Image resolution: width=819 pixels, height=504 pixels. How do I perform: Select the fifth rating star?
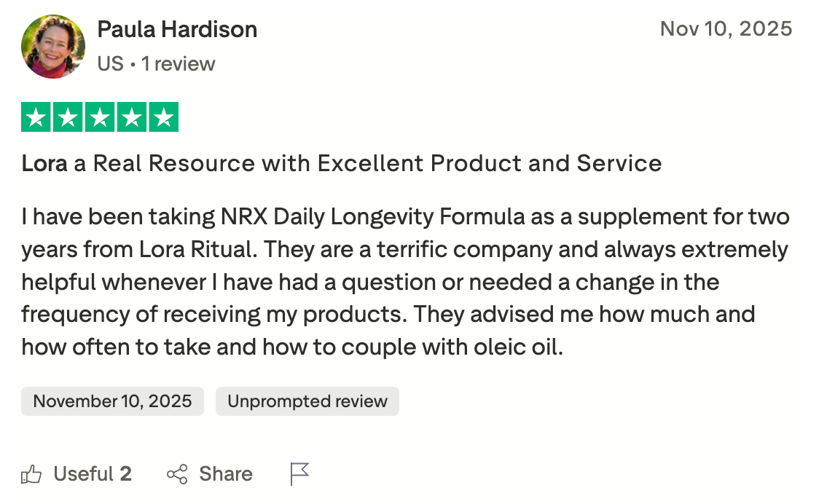(162, 116)
